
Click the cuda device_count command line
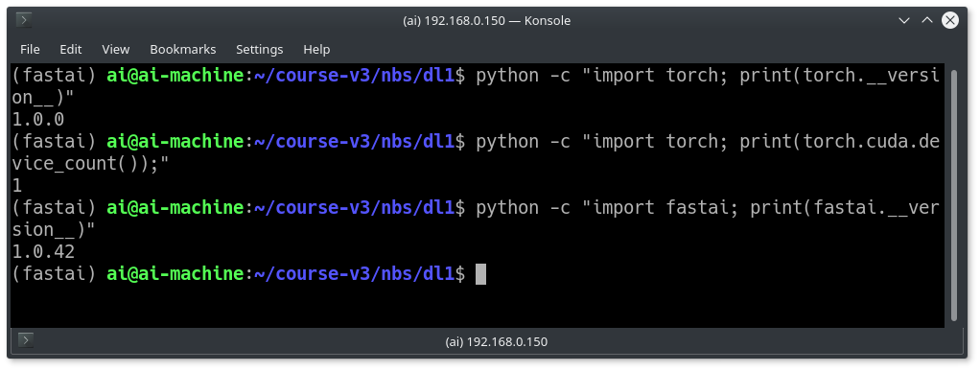476,153
